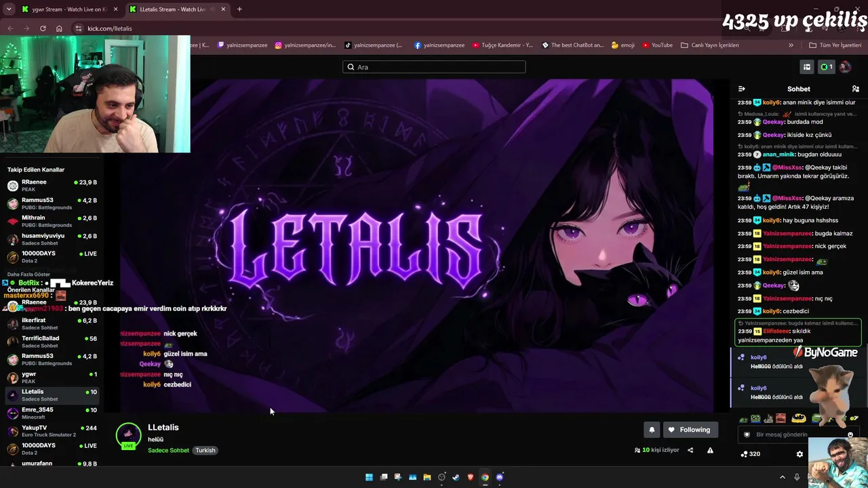Collapse the Sohbet chat panel
The height and width of the screenshot is (488, 868).
(x=741, y=89)
